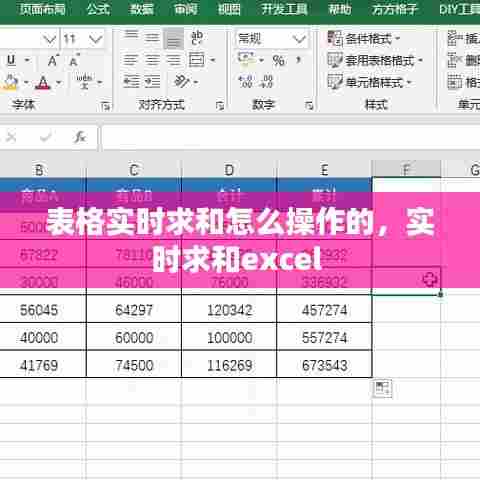Image resolution: width=480 pixels, height=480 pixels.
Task: Select column B header
Action: point(39,170)
